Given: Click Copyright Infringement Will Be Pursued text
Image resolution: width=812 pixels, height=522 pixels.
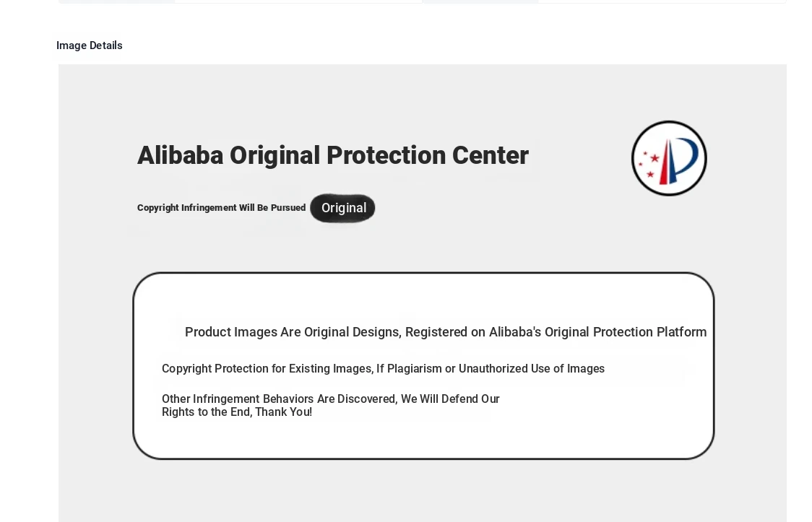Looking at the screenshot, I should pos(221,208).
